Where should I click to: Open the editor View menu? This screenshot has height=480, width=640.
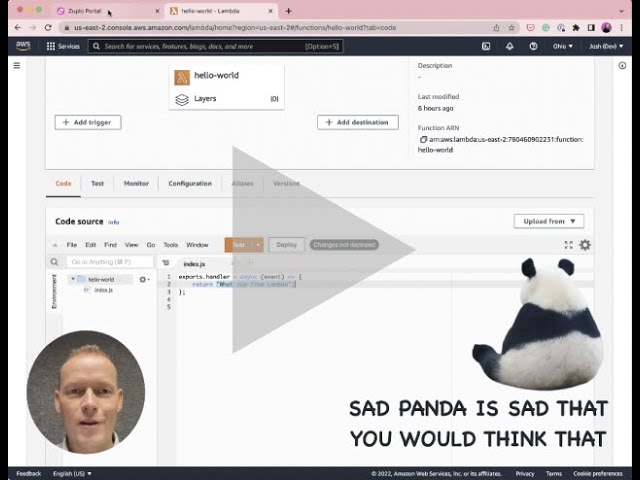(x=131, y=245)
